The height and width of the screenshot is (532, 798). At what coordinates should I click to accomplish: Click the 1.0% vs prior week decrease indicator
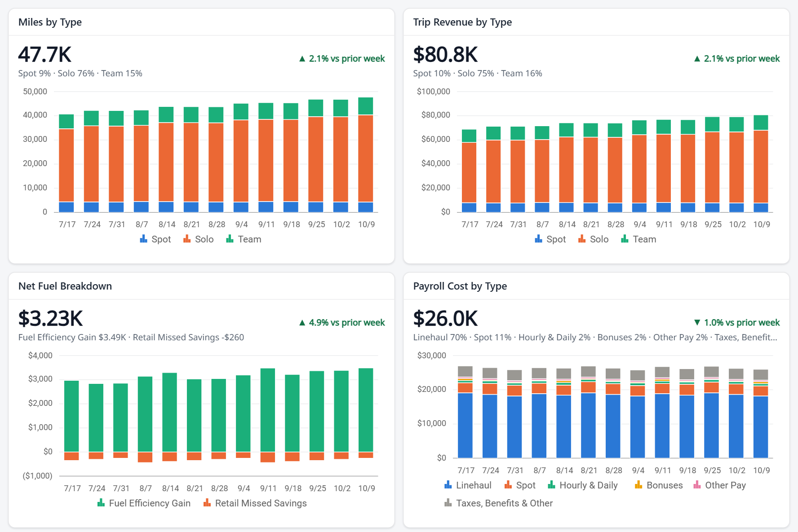(737, 322)
